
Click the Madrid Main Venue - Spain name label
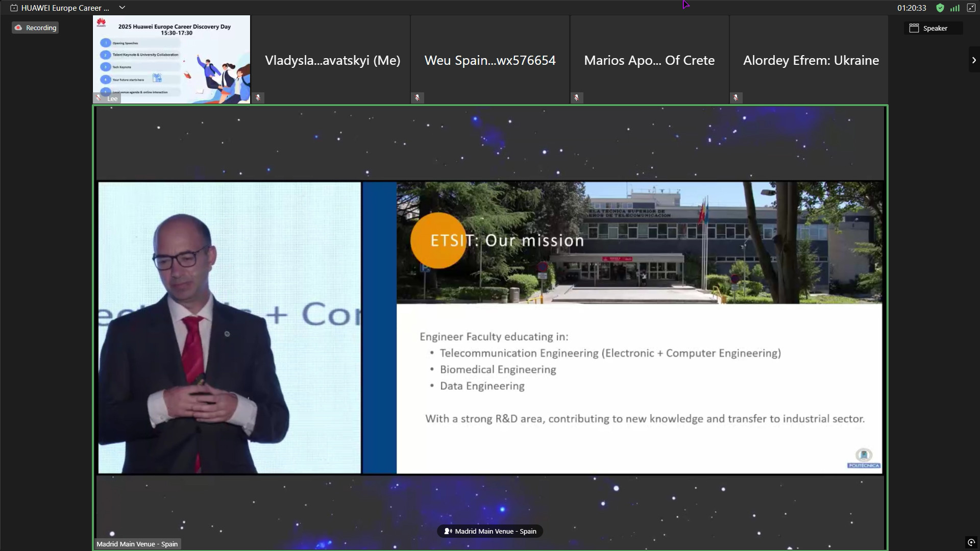click(137, 544)
